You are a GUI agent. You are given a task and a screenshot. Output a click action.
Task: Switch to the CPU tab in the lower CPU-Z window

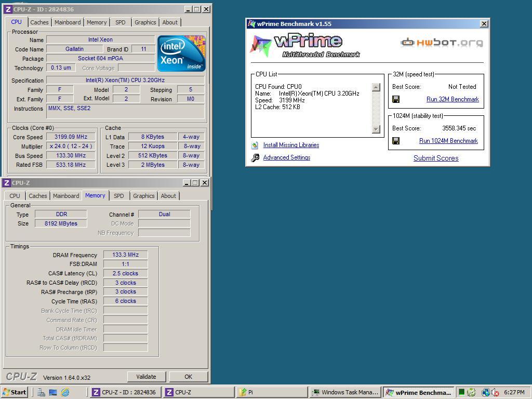click(15, 196)
